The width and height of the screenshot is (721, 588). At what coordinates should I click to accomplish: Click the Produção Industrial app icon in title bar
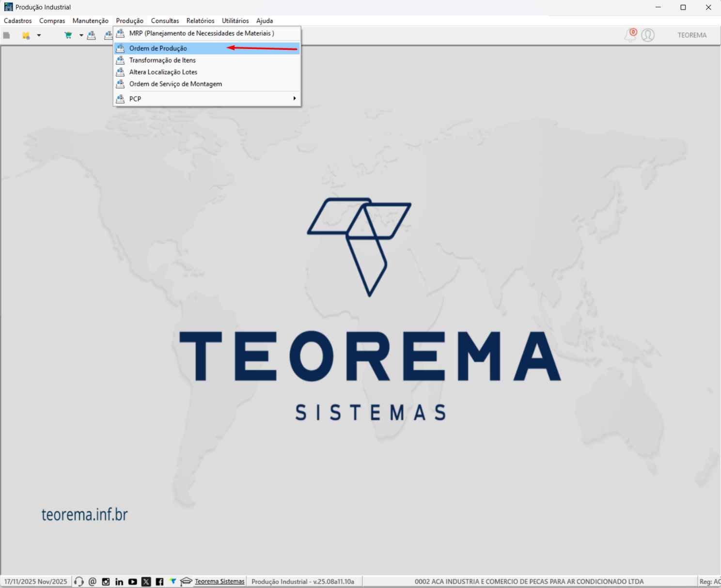click(8, 7)
